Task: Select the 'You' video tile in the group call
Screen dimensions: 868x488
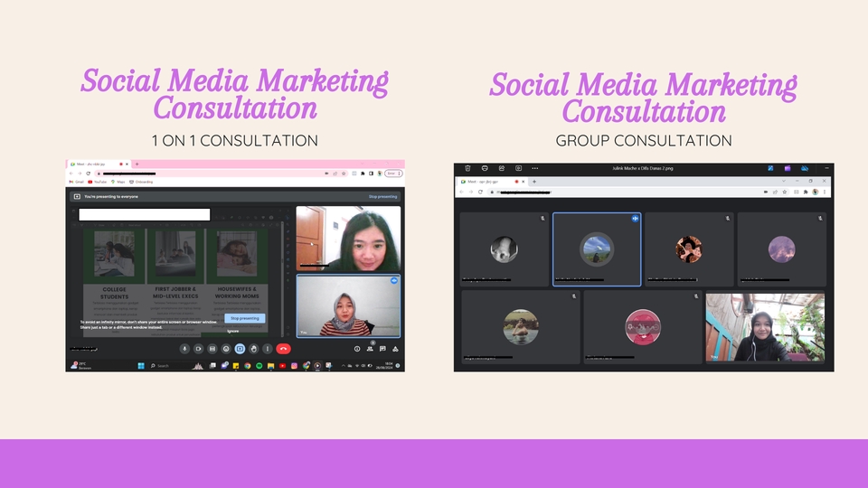Action: click(765, 327)
